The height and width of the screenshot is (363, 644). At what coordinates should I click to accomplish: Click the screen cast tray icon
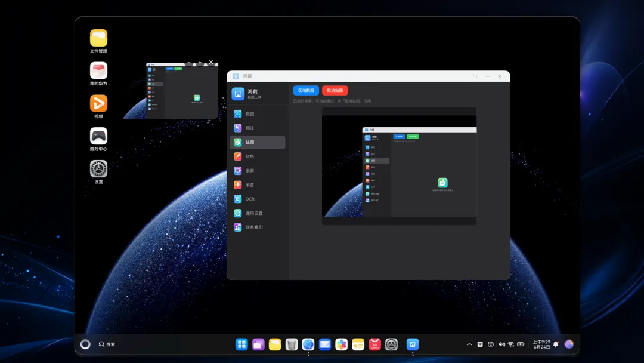pos(490,344)
